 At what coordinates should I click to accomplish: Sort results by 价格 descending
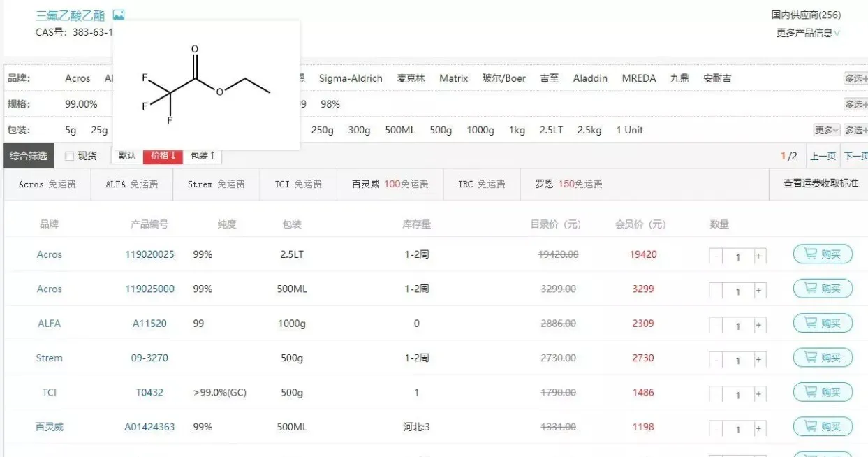(x=163, y=156)
